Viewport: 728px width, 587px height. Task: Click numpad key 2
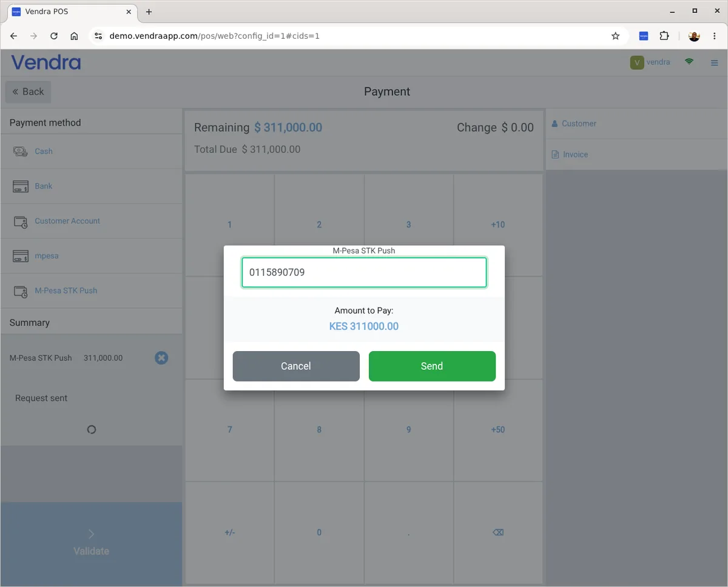click(319, 224)
